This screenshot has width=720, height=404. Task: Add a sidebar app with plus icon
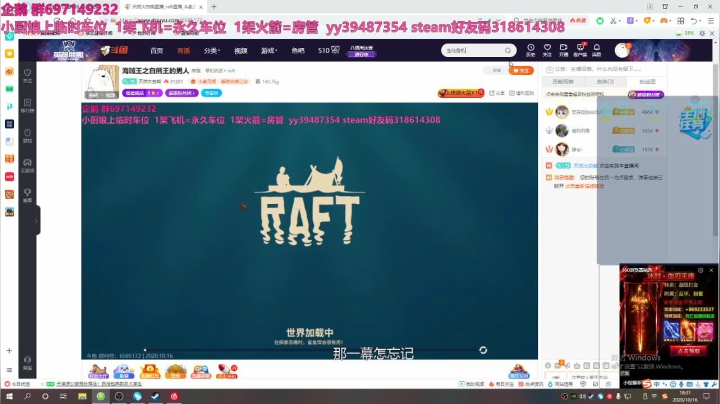[x=9, y=350]
